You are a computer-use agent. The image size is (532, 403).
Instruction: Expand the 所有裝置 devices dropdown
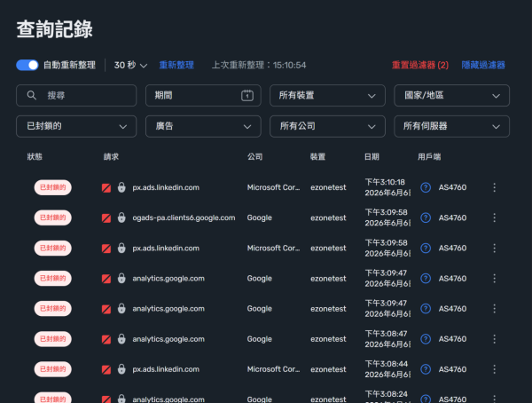[x=327, y=96]
